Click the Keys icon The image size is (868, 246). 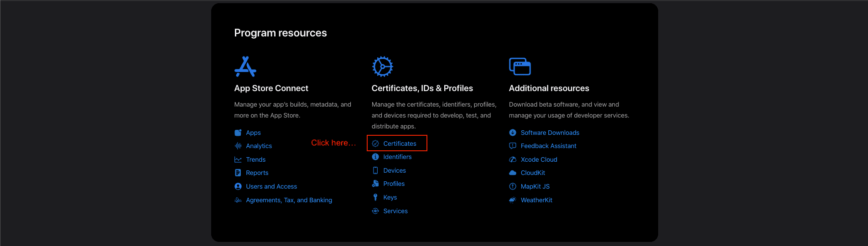point(375,197)
